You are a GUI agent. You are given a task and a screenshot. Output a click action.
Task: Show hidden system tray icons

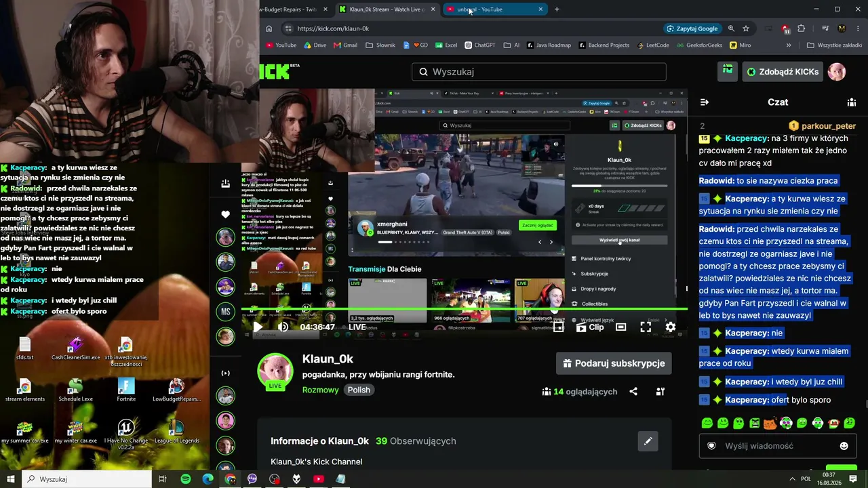791,479
